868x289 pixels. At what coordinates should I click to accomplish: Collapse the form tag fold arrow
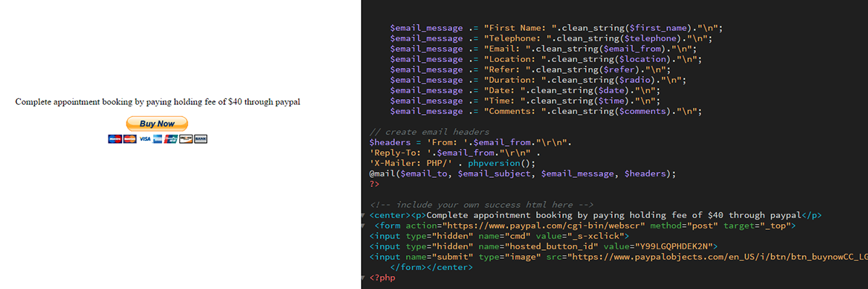(362, 225)
